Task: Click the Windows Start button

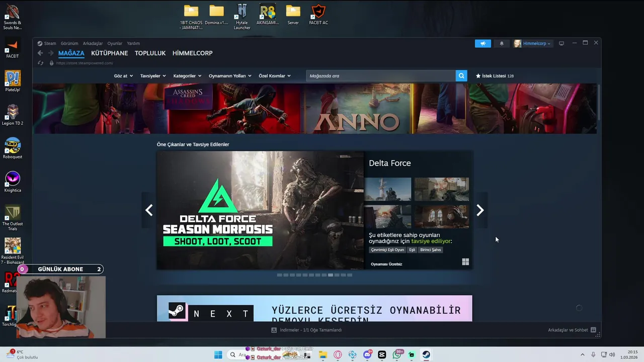Action: (x=218, y=354)
